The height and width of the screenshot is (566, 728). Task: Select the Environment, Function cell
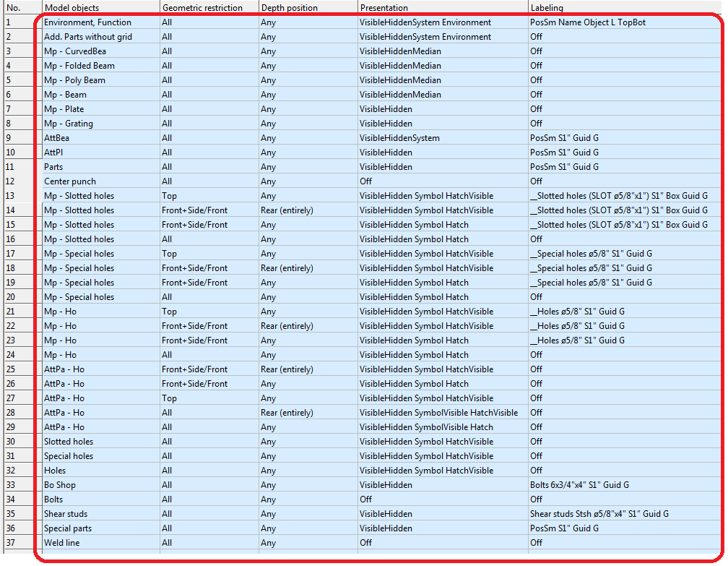coord(101,22)
